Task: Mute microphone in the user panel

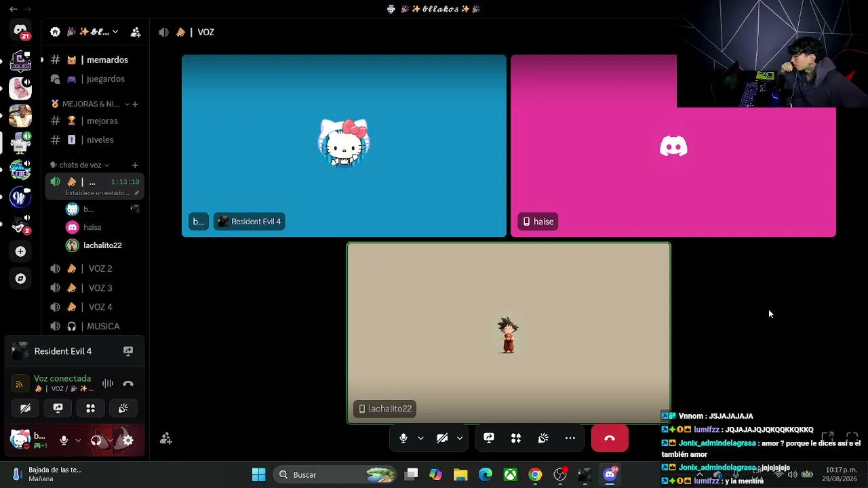Action: 64,440
